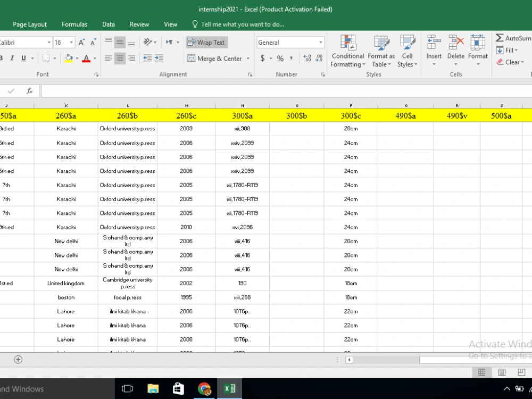Click Decrease Indent icon
This screenshot has height=399, width=532.
pos(147,59)
